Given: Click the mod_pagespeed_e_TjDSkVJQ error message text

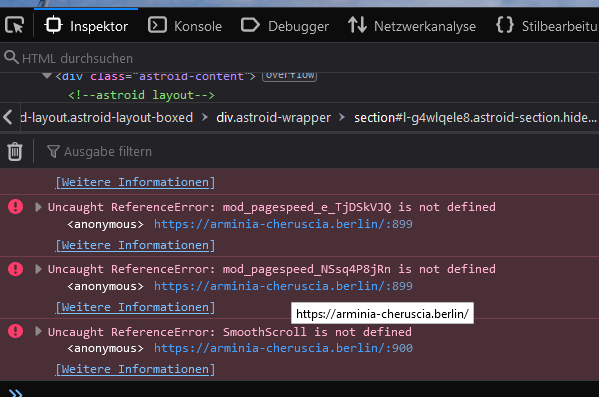Looking at the screenshot, I should pyautogui.click(x=272, y=207).
